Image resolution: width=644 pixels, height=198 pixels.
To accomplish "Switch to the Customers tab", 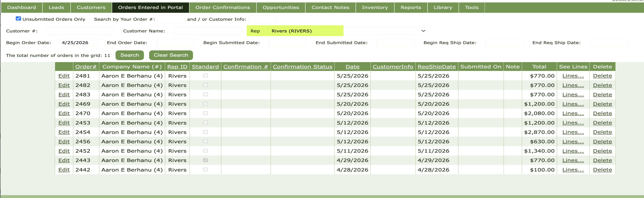I will pos(91,8).
